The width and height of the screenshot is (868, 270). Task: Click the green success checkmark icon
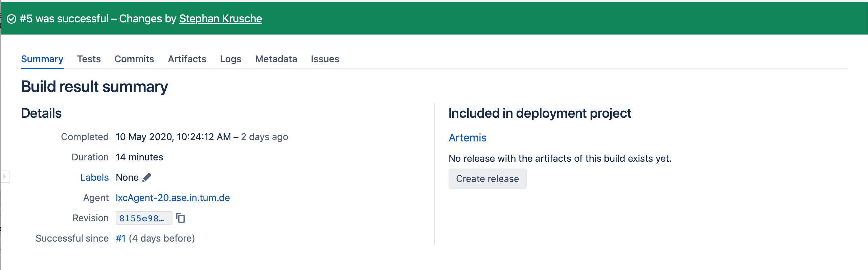point(12,19)
